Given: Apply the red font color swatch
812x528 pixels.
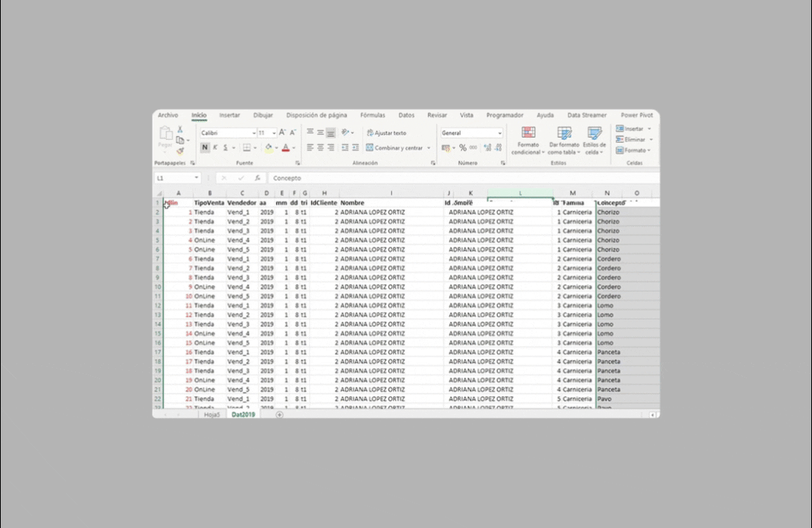Looking at the screenshot, I should pos(286,148).
